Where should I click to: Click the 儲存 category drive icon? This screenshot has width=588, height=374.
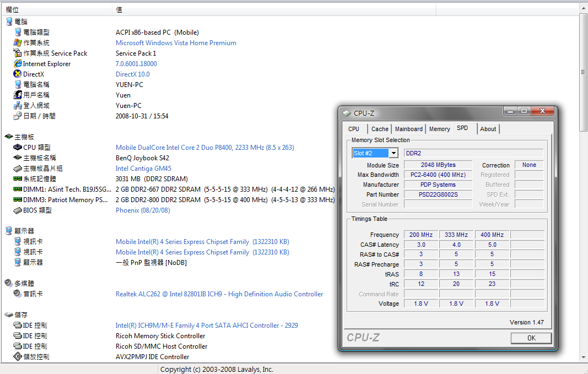pos(9,315)
